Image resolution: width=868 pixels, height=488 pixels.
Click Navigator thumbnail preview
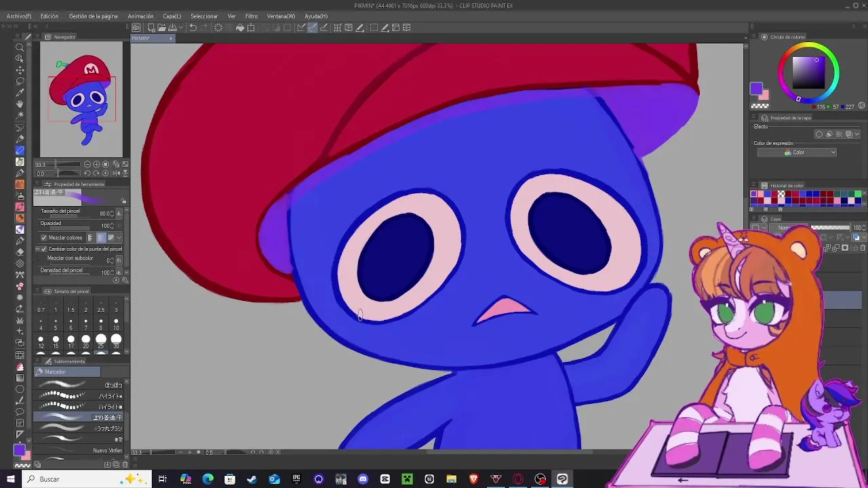pos(81,99)
